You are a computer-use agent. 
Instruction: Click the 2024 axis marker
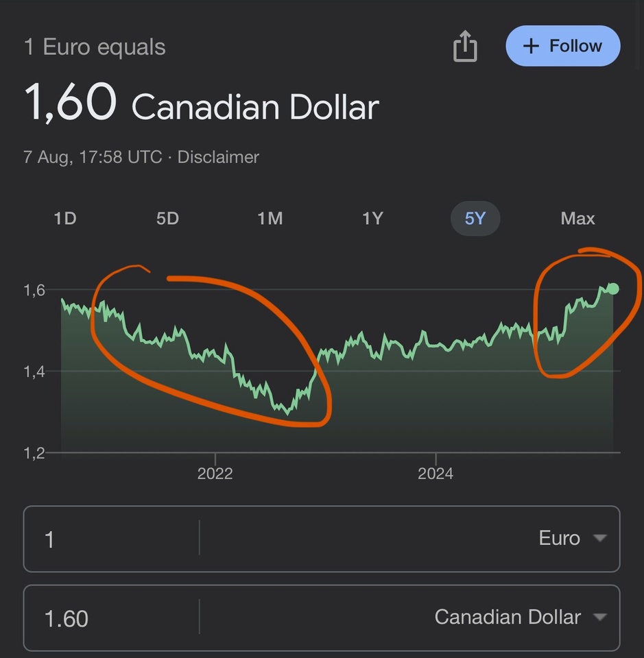coord(436,474)
